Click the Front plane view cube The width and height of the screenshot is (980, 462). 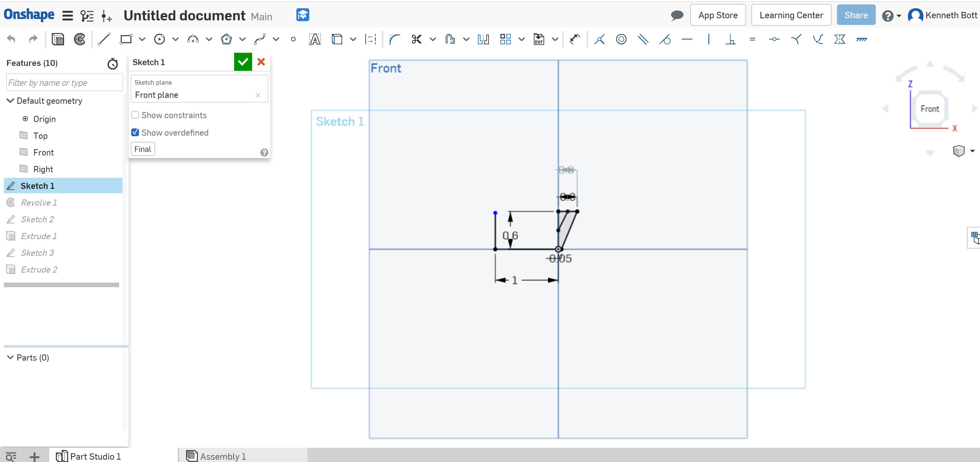(x=931, y=109)
